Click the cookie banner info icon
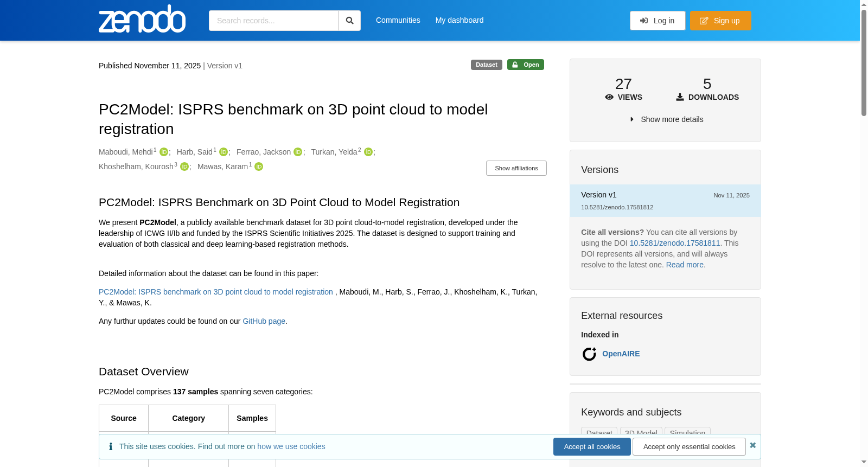This screenshot has width=868, height=467. [x=111, y=446]
